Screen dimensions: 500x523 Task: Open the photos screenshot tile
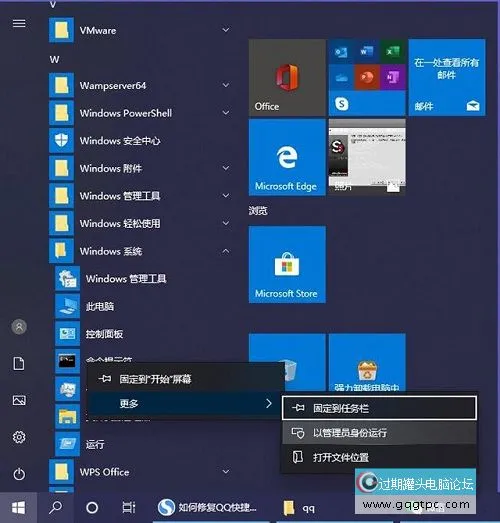click(x=367, y=157)
